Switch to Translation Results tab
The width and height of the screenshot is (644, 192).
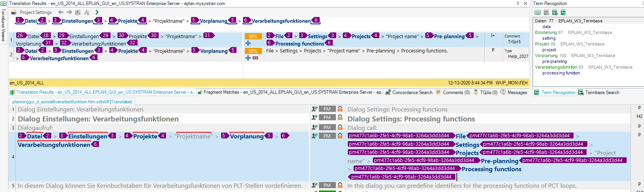(102, 92)
